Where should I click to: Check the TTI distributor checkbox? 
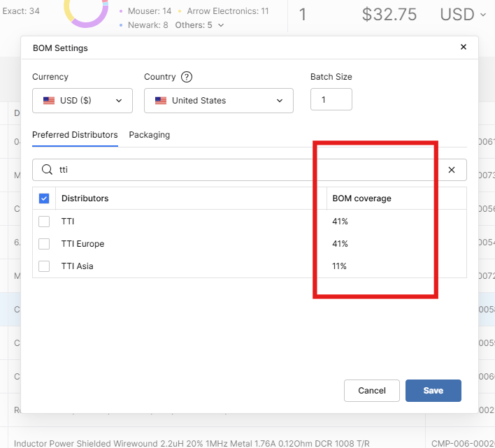(44, 222)
